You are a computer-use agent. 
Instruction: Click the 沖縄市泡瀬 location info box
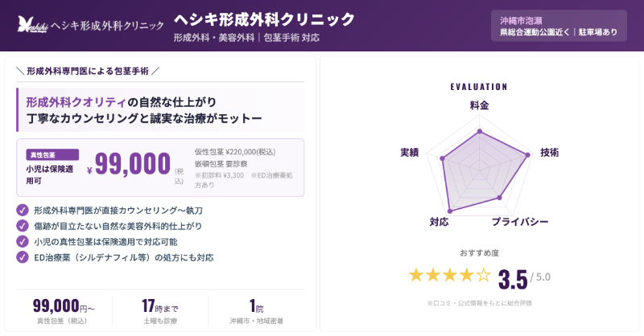(558, 25)
